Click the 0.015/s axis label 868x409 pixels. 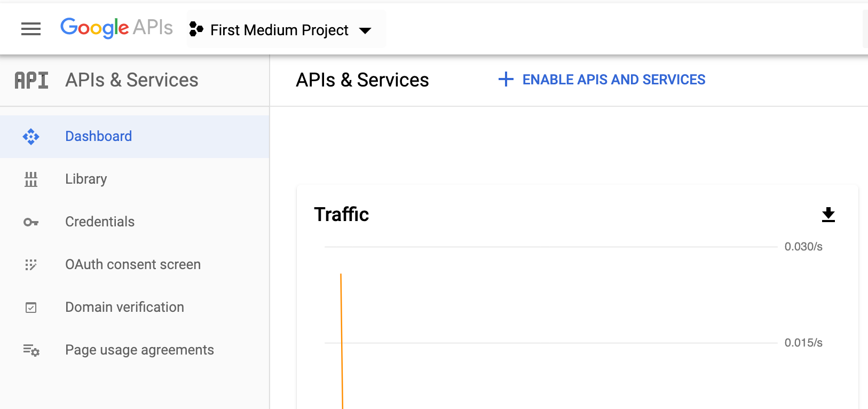(803, 343)
